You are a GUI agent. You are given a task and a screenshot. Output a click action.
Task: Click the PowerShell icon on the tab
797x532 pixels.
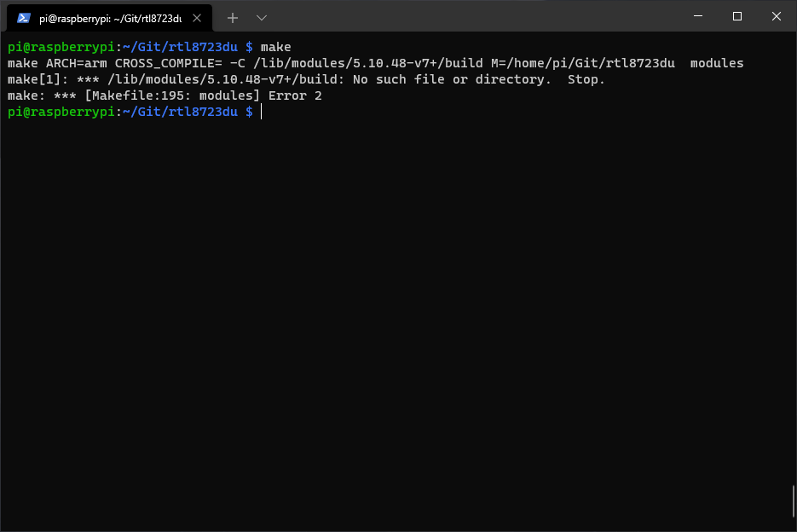(x=25, y=17)
